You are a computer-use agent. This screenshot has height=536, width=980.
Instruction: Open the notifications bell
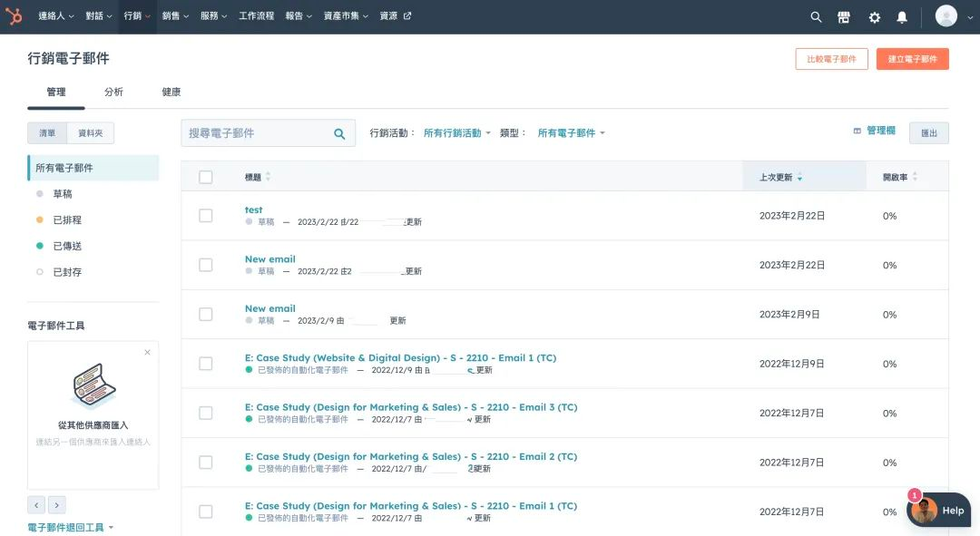902,16
